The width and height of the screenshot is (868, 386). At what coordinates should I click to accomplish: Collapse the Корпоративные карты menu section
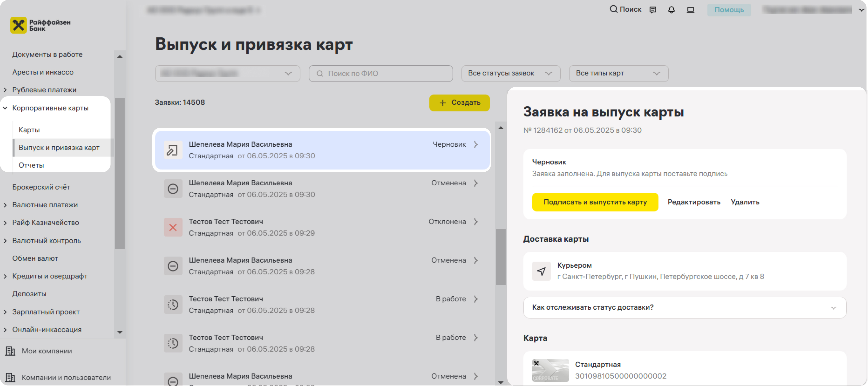tap(5, 108)
